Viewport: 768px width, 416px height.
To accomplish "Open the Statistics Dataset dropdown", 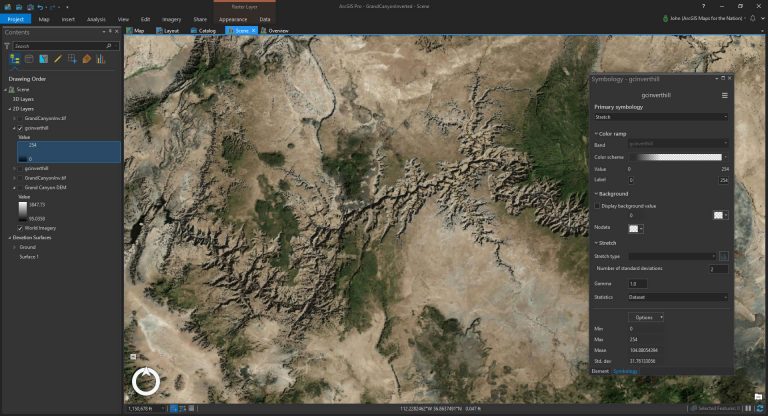I will pyautogui.click(x=678, y=297).
